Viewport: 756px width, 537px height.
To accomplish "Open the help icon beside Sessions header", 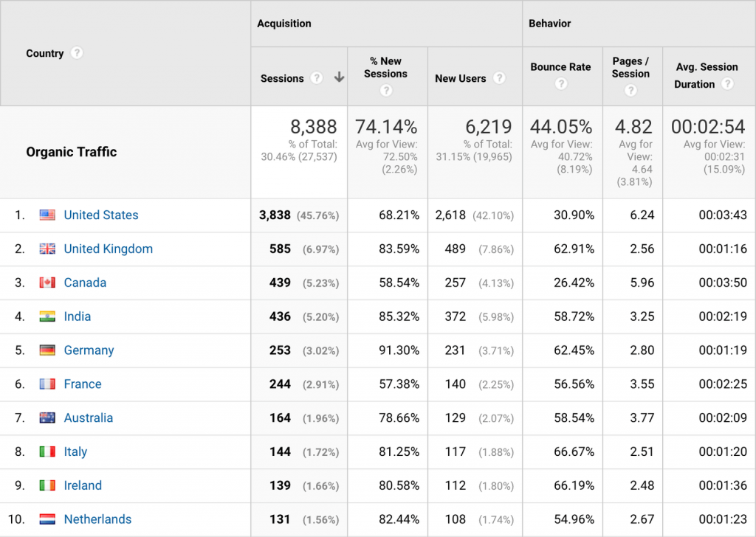I will tap(316, 78).
